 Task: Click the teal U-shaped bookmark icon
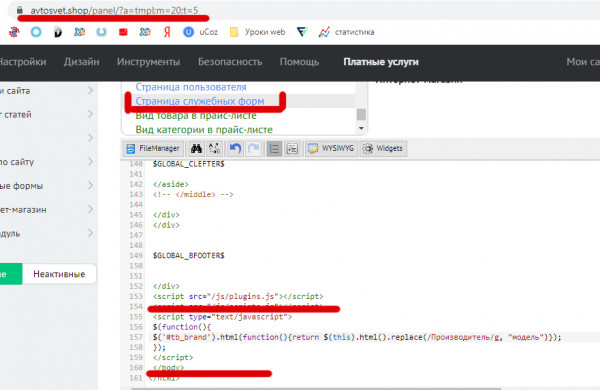[x=101, y=32]
